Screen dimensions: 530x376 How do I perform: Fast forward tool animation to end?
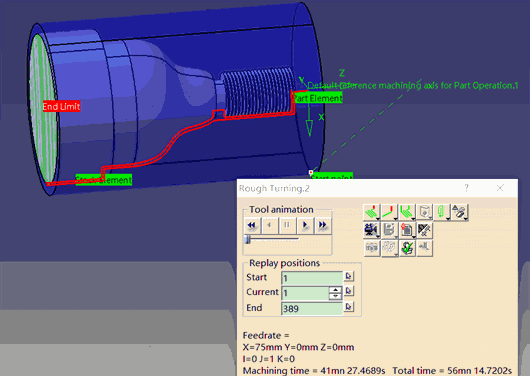pos(323,225)
